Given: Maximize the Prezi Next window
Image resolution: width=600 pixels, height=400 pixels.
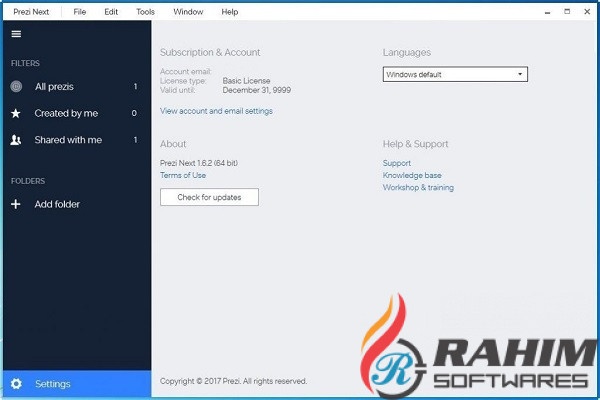Looking at the screenshot, I should coord(567,11).
